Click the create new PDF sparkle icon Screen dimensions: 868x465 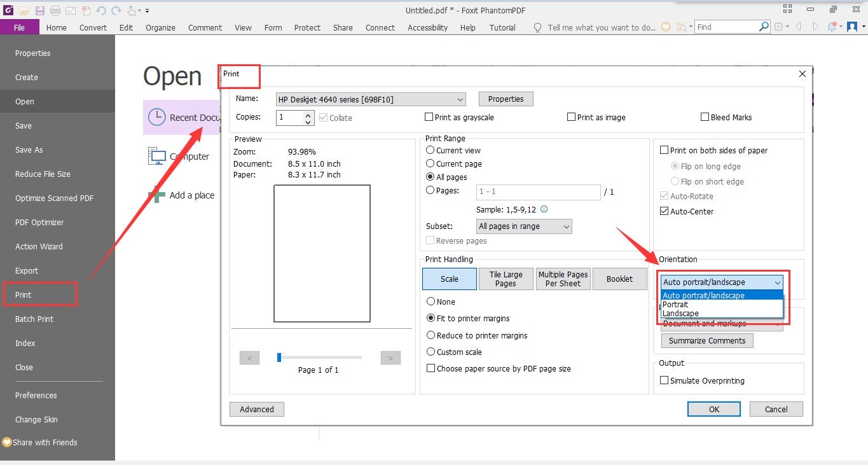click(x=86, y=10)
